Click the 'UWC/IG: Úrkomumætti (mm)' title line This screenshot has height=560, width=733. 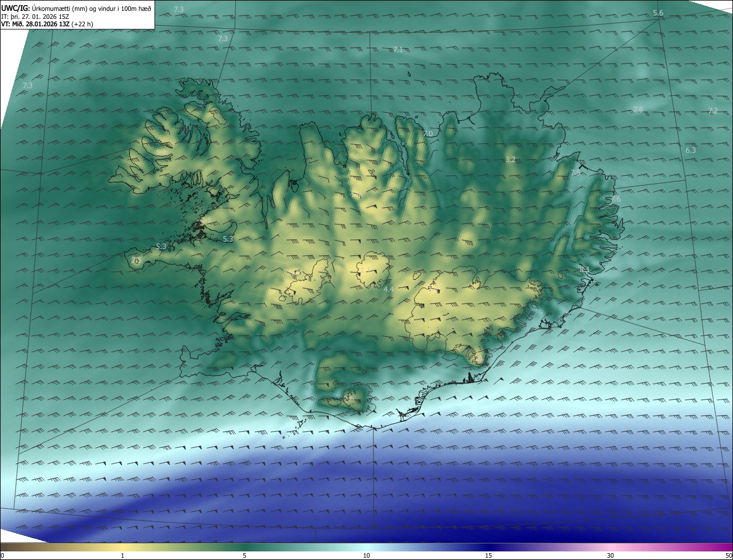tap(77, 8)
